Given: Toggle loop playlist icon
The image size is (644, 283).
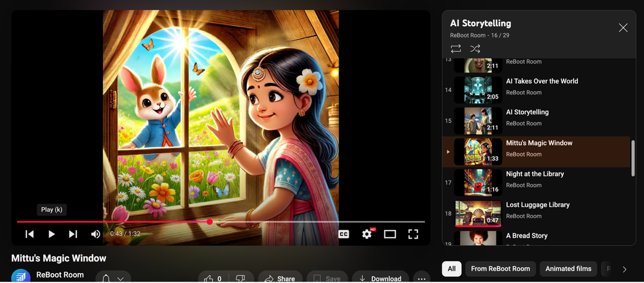Looking at the screenshot, I should pyautogui.click(x=456, y=49).
